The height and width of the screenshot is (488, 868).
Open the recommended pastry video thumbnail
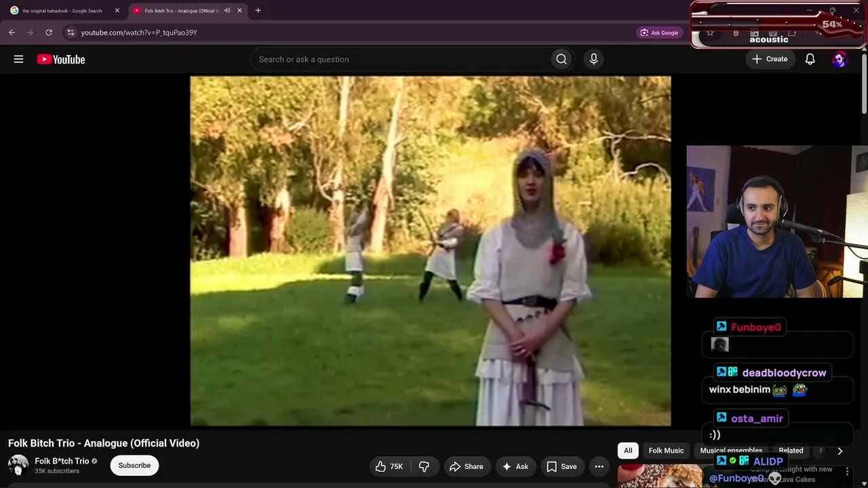pyautogui.click(x=660, y=476)
